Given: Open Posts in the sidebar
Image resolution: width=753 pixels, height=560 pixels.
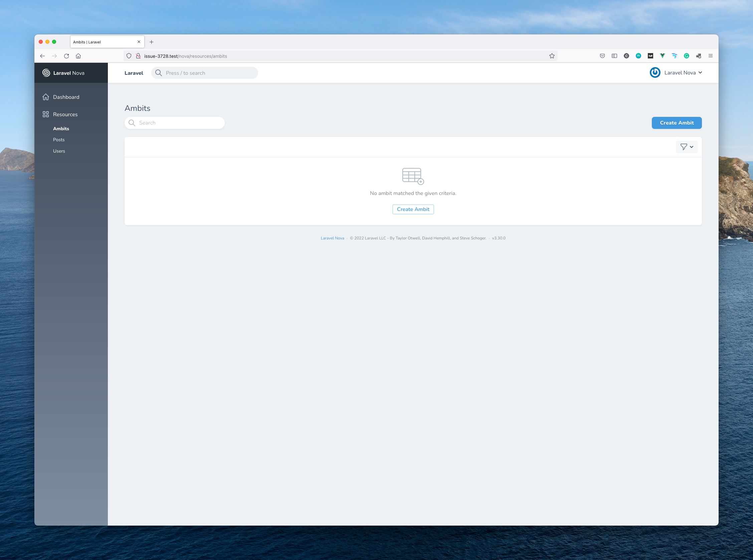Looking at the screenshot, I should [59, 140].
